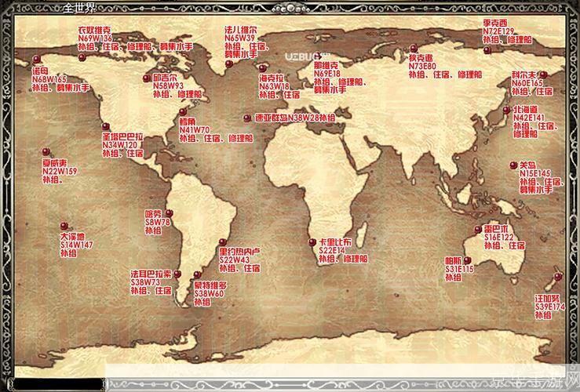580x392 pixels.
Task: Click the N22W159 coordinate text
Action: pos(60,172)
